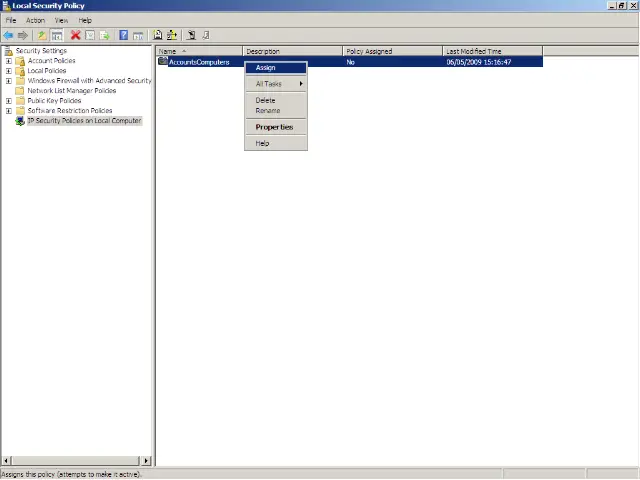Minimize the Local Security Policy window

(612, 6)
